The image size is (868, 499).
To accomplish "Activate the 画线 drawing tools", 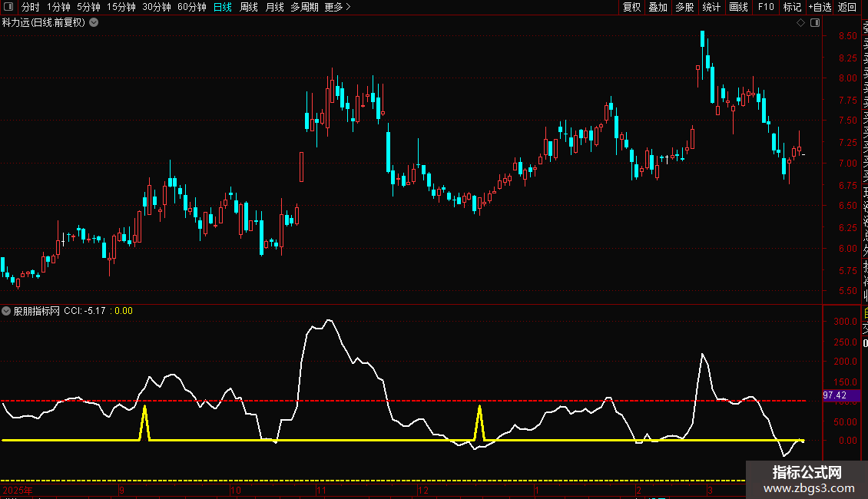I will (738, 7).
